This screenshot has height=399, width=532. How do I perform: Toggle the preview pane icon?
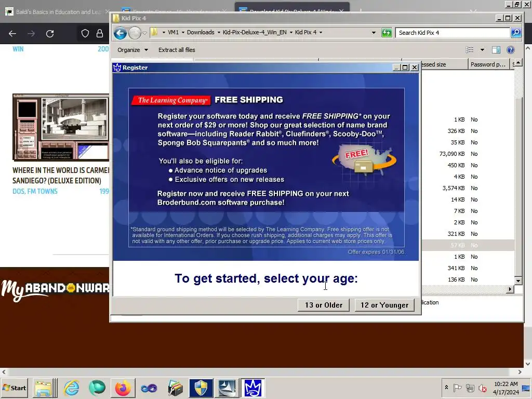coord(496,50)
